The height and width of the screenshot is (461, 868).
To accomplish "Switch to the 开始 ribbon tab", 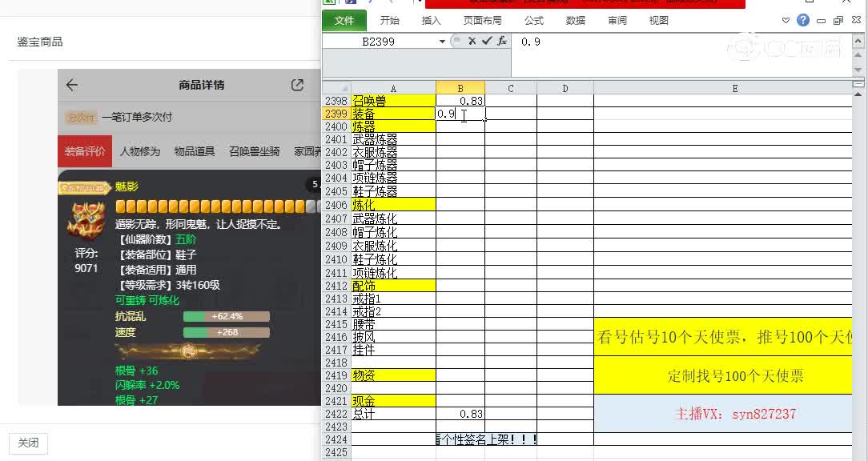I will pyautogui.click(x=390, y=21).
